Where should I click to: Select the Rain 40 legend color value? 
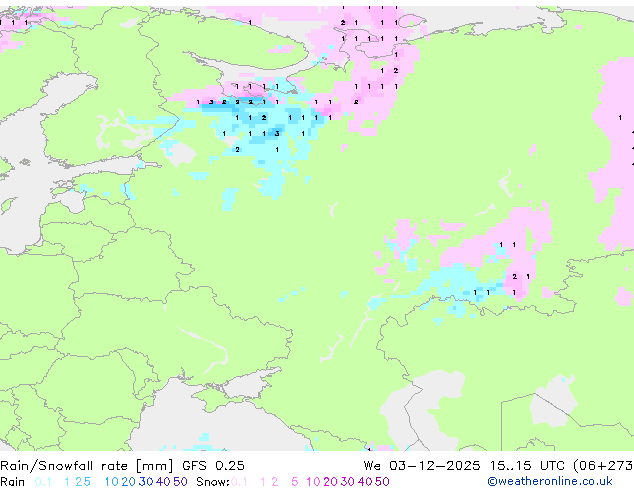tap(163, 482)
